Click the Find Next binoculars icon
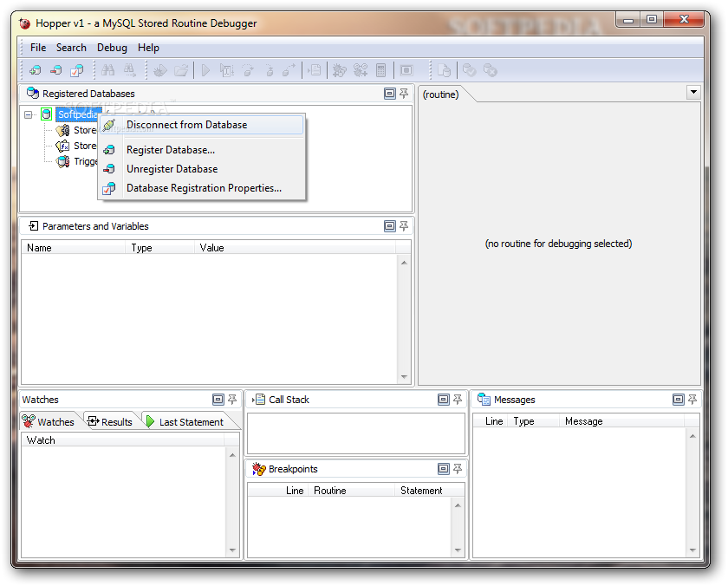The width and height of the screenshot is (728, 586). tap(129, 70)
